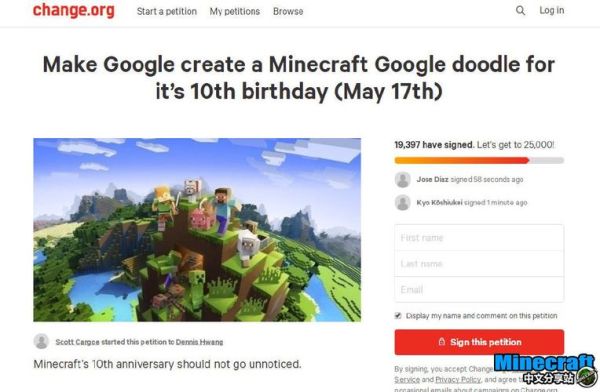Open Start a petition page

pos(167,11)
